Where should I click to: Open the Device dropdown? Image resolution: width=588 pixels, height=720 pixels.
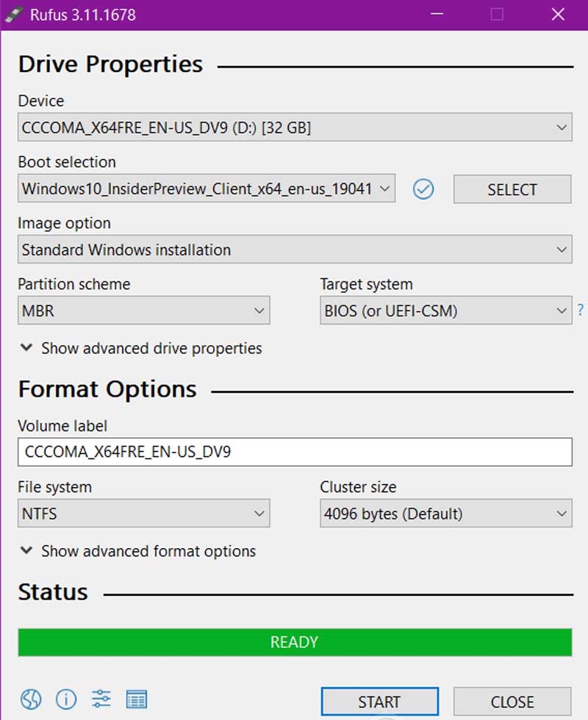pyautogui.click(x=295, y=127)
